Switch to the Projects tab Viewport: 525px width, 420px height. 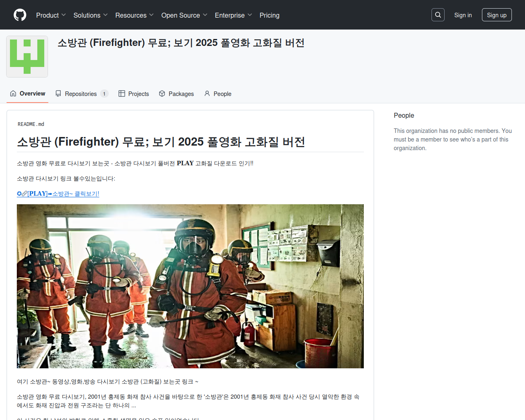tap(134, 94)
